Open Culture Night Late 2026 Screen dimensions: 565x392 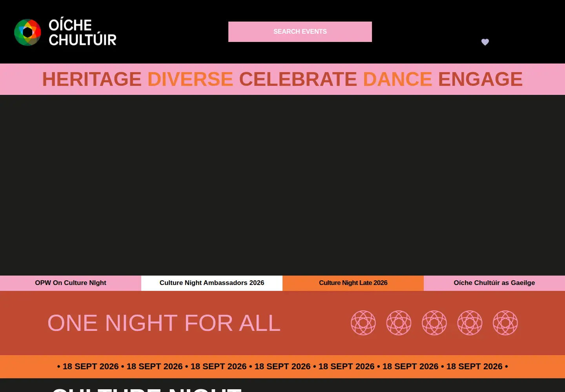tap(353, 283)
